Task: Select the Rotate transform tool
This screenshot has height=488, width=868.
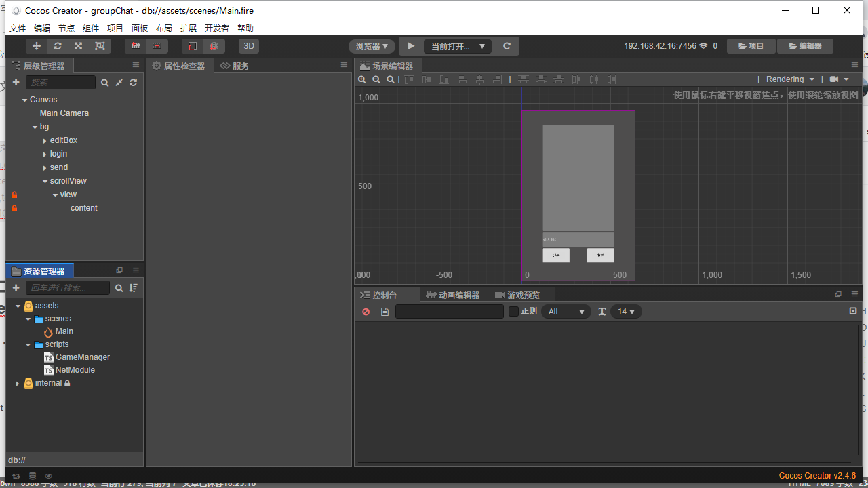Action: click(58, 45)
